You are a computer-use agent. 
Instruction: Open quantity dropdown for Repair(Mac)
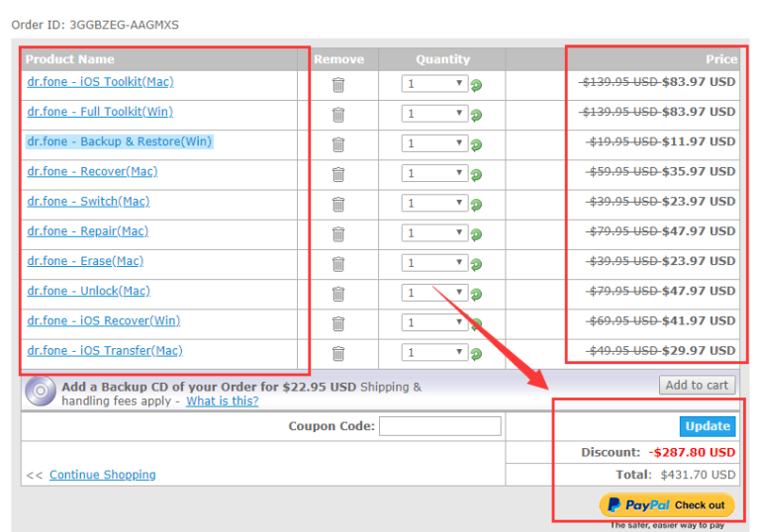434,232
